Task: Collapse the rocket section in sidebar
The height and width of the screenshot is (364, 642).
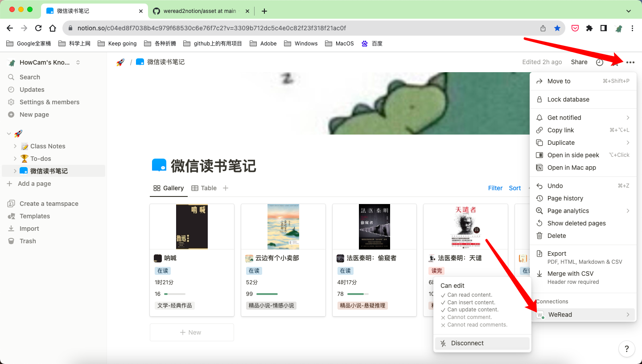Action: tap(9, 134)
